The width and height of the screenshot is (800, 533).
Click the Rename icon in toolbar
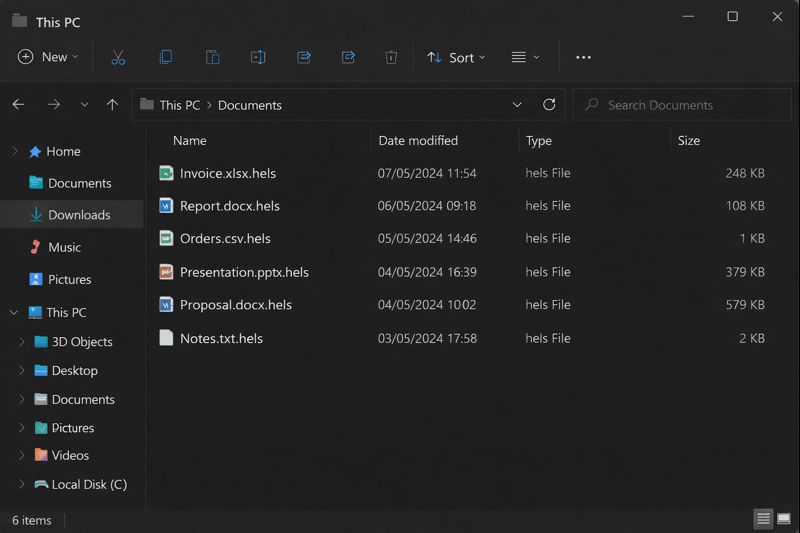(x=258, y=57)
